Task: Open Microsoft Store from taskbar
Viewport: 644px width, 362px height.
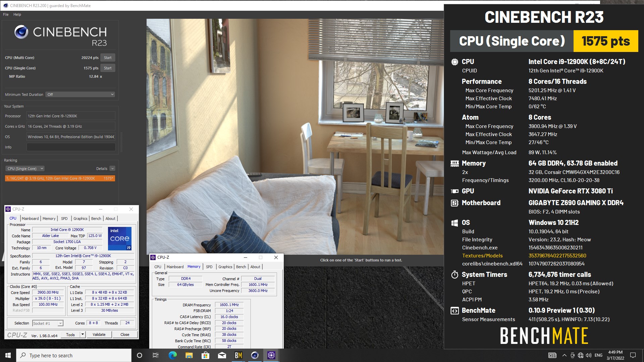Action: pos(205,355)
